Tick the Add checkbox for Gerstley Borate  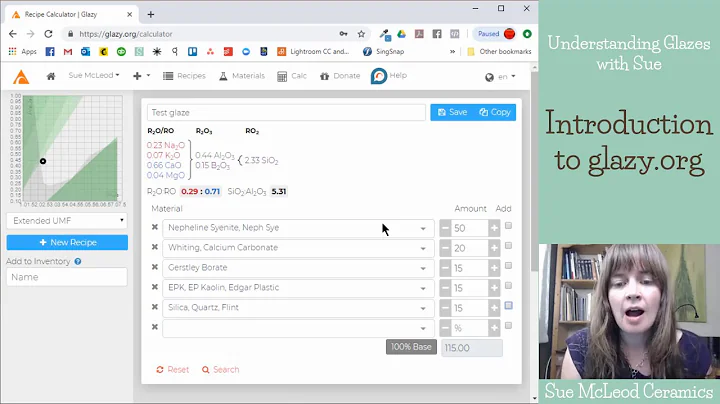[x=508, y=266]
